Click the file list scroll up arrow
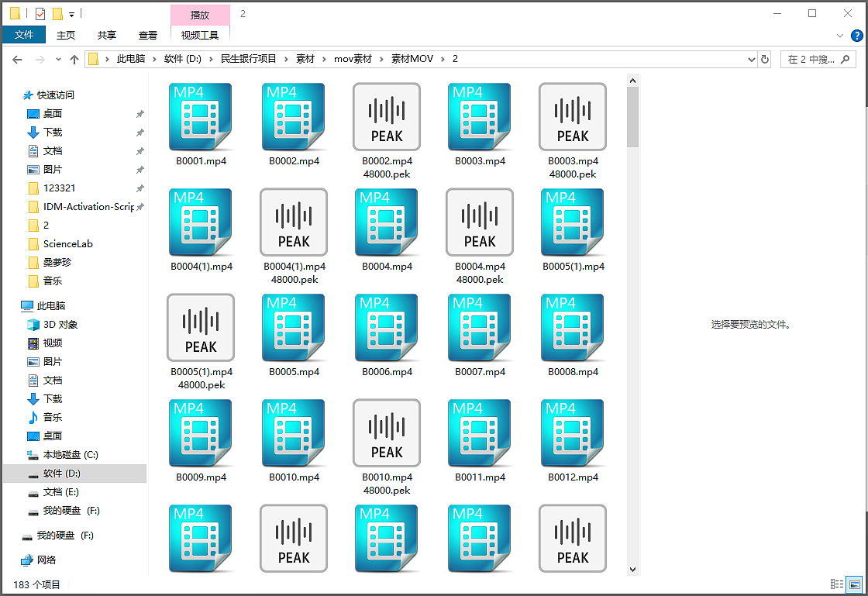 (x=632, y=81)
